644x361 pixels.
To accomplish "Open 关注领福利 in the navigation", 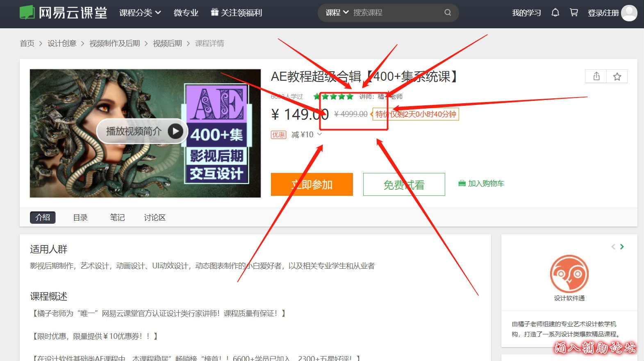I will pos(241,13).
